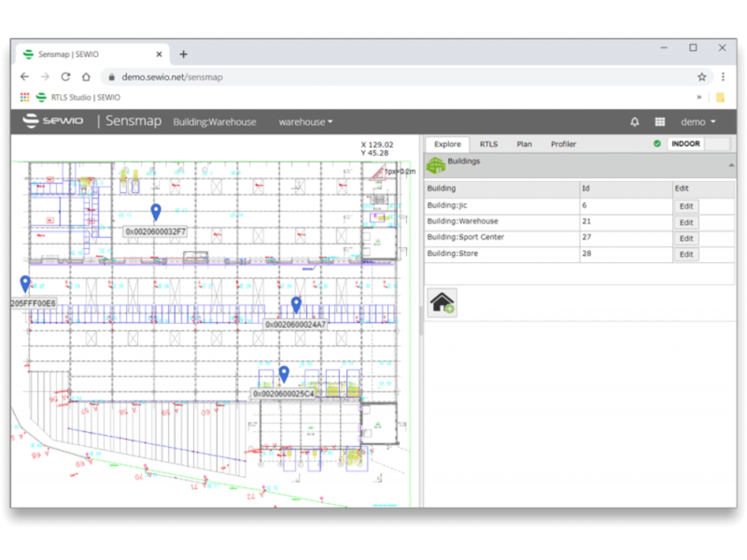
Task: Click the address bar URL field
Action: [398, 77]
